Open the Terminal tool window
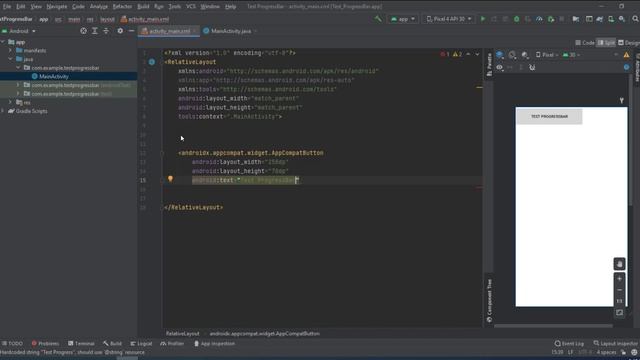This screenshot has width=640, height=360. point(81,343)
